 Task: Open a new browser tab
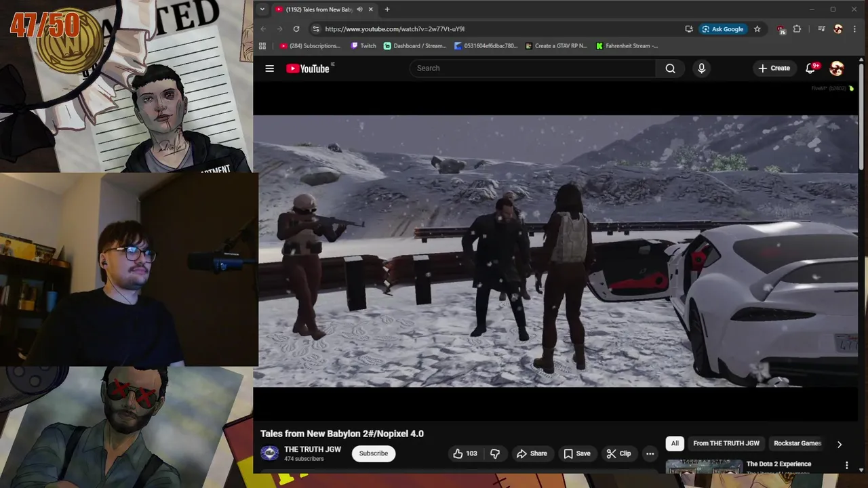tap(387, 9)
